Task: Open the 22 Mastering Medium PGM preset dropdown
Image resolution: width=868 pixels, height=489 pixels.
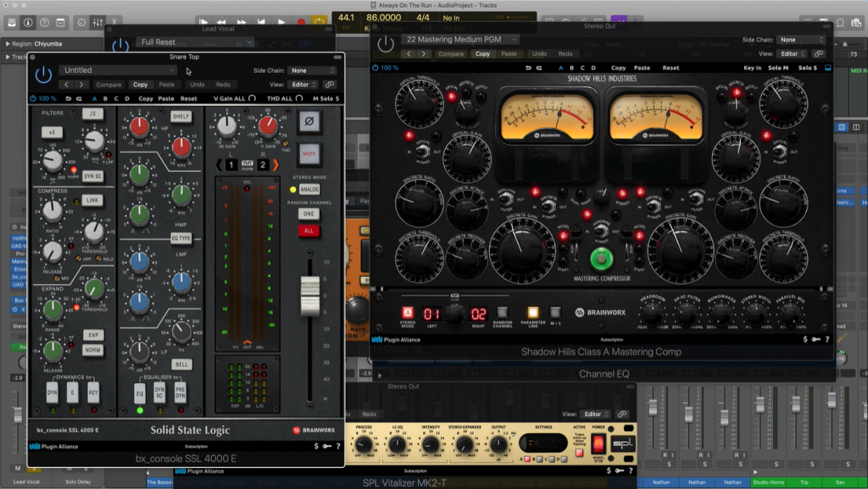Action: coord(461,39)
